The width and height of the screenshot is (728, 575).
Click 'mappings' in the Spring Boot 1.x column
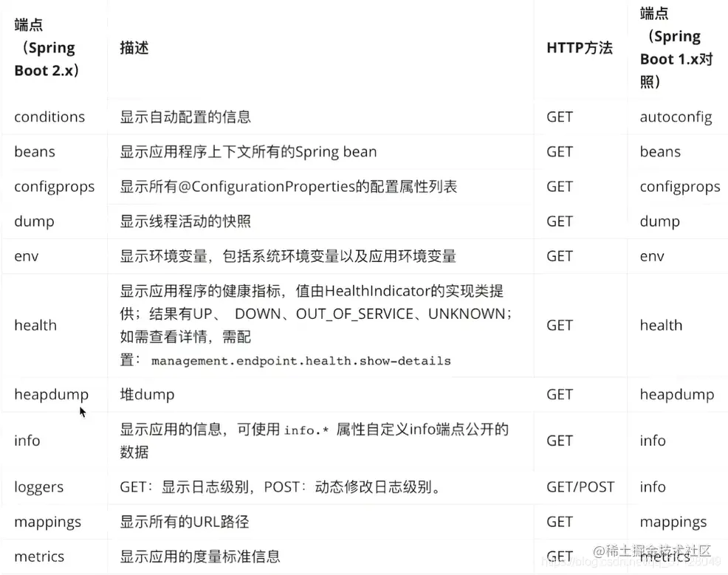coord(673,522)
